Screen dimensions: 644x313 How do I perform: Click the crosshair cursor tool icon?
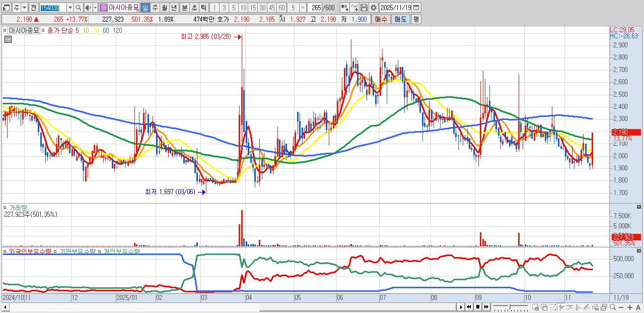tap(562, 307)
